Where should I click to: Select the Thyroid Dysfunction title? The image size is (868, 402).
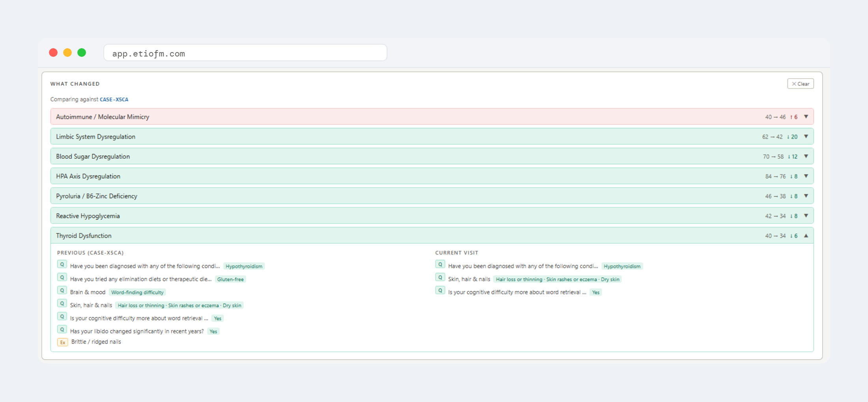click(84, 236)
